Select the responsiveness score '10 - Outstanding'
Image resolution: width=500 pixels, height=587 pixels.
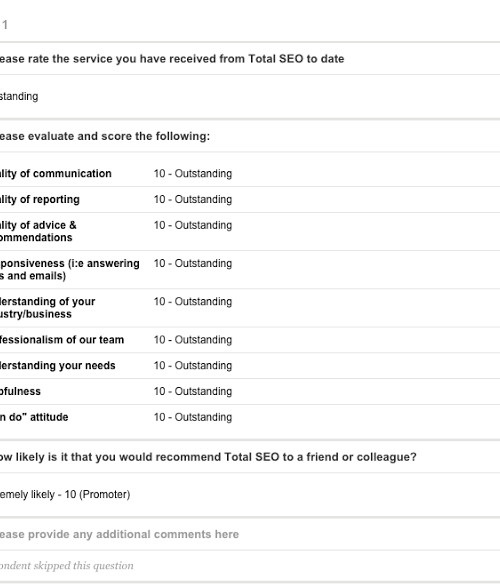[x=193, y=264]
